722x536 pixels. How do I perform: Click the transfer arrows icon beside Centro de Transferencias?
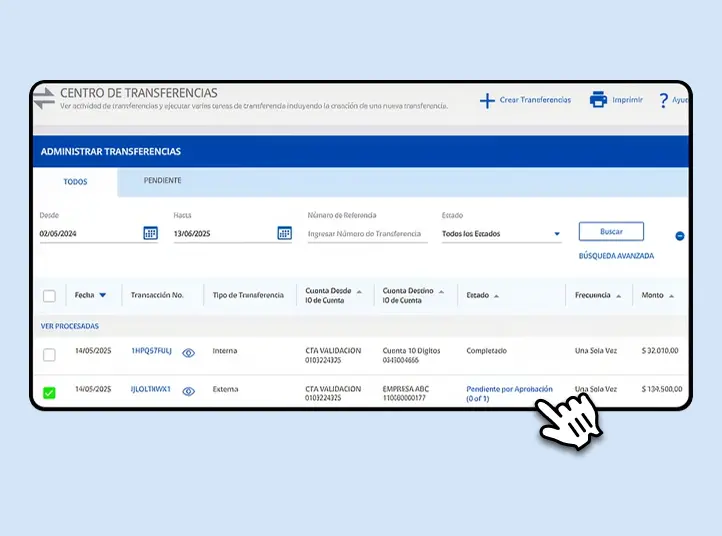coord(45,99)
